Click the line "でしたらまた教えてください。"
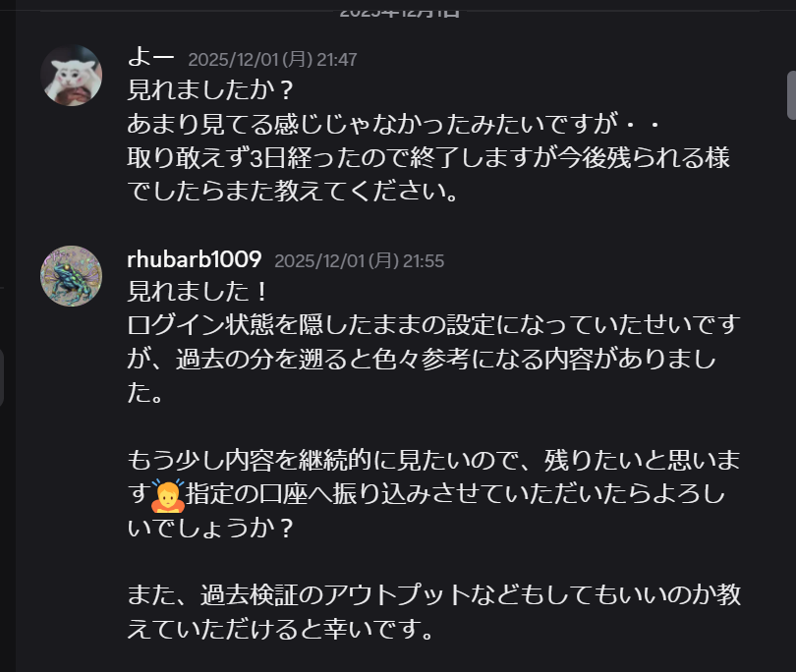Viewport: 796px width, 672px height. point(294,192)
